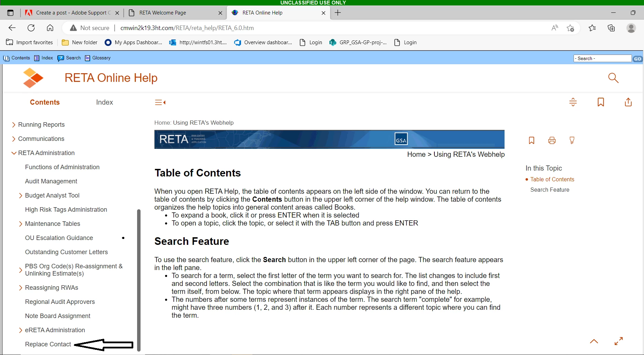Image resolution: width=644 pixels, height=355 pixels.
Task: Open New folder in favorites bar
Action: point(79,42)
